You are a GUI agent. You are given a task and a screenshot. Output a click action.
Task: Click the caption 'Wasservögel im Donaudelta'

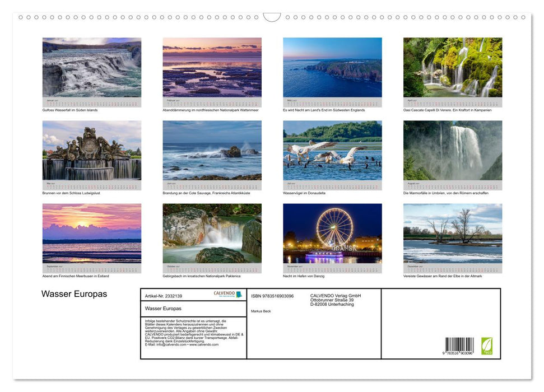304,193
